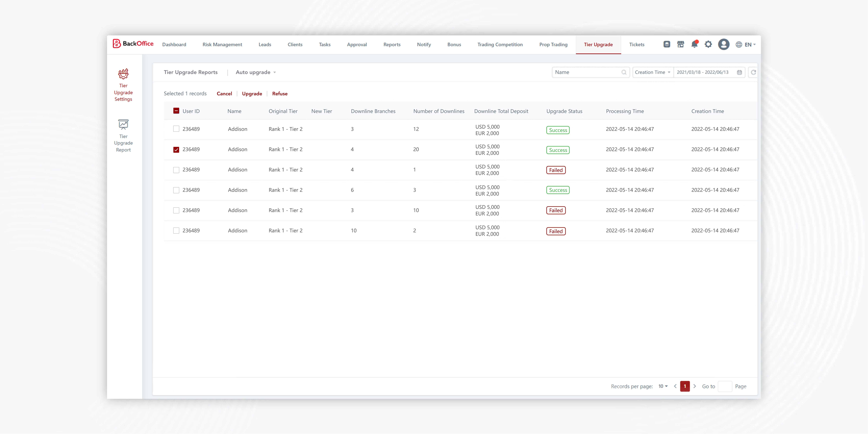The width and height of the screenshot is (868, 434).
Task: Click the Failed status in 1-downline row
Action: [556, 170]
